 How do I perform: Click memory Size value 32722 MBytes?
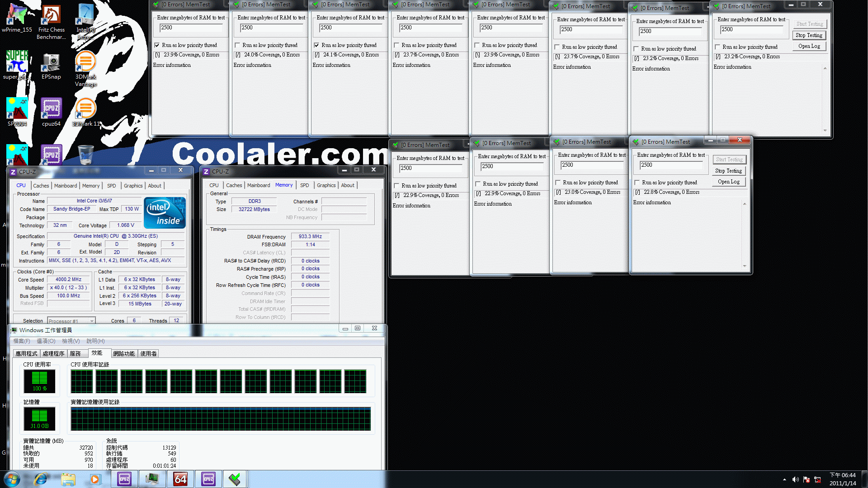point(254,210)
